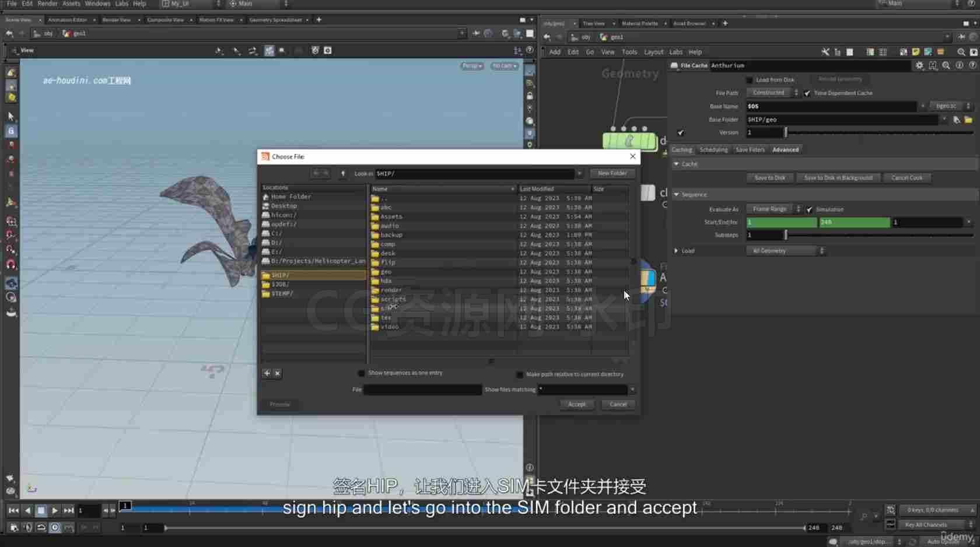This screenshot has height=547, width=980.
Task: Open the Render menu in main menu bar
Action: tap(47, 3)
